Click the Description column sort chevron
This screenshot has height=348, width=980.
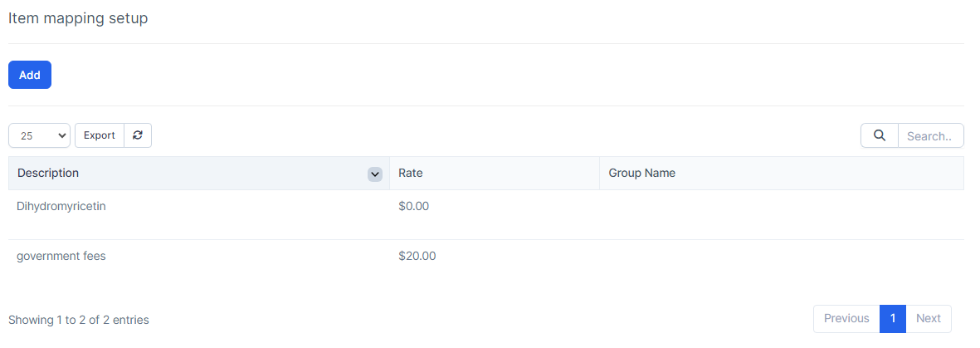(375, 174)
